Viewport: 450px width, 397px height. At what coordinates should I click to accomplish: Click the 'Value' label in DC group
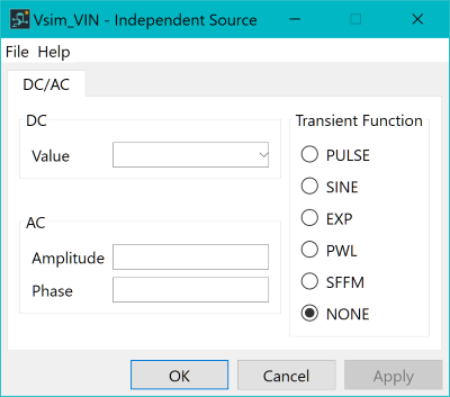[51, 156]
